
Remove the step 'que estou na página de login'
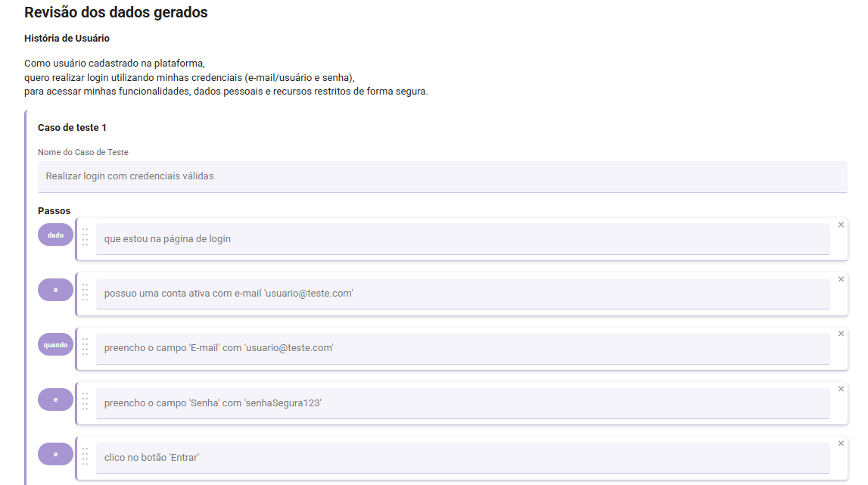pos(841,225)
